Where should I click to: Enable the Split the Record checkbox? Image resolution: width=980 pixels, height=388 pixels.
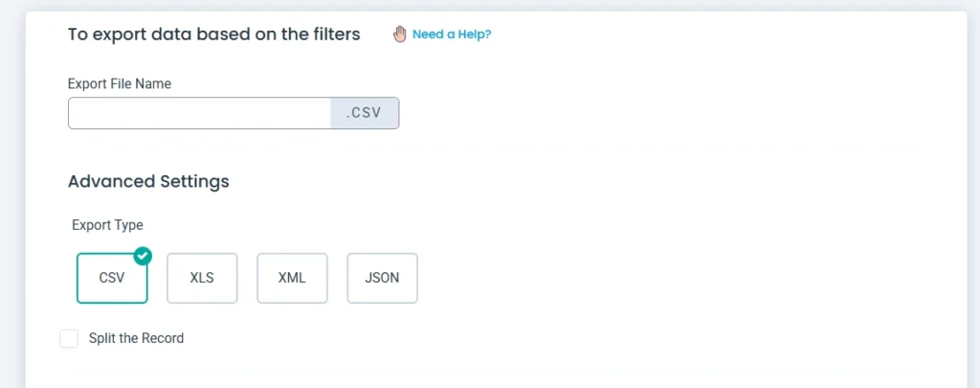pyautogui.click(x=69, y=338)
